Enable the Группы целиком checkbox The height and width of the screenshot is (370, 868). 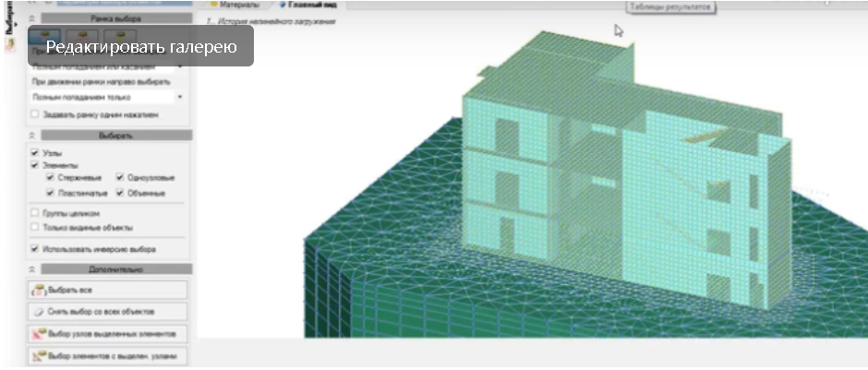[35, 213]
